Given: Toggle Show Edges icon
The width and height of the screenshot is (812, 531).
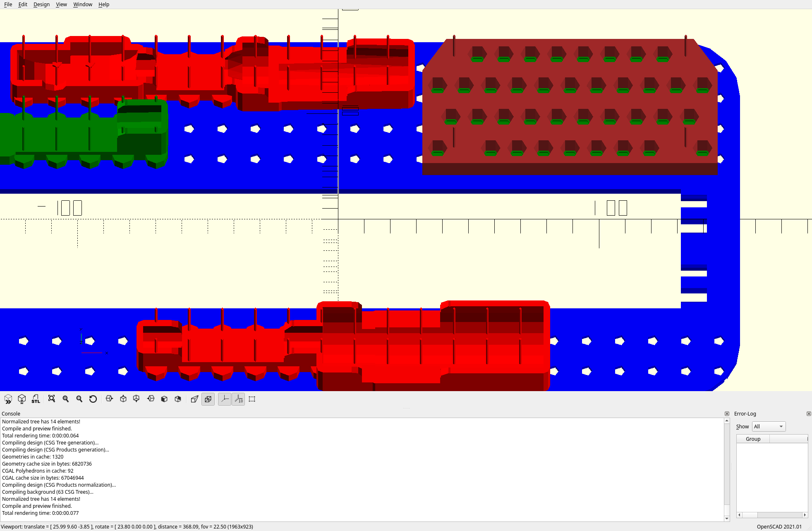Looking at the screenshot, I should [252, 399].
